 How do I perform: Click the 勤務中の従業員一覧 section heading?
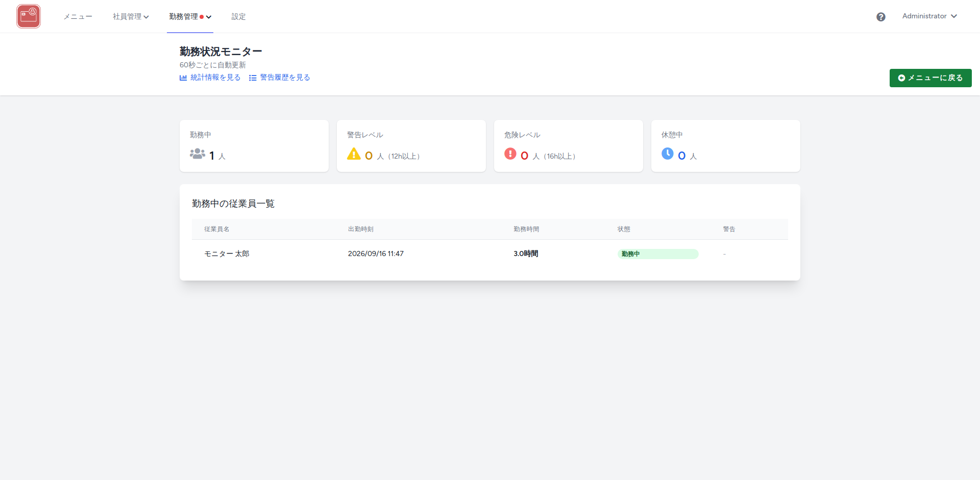click(233, 204)
